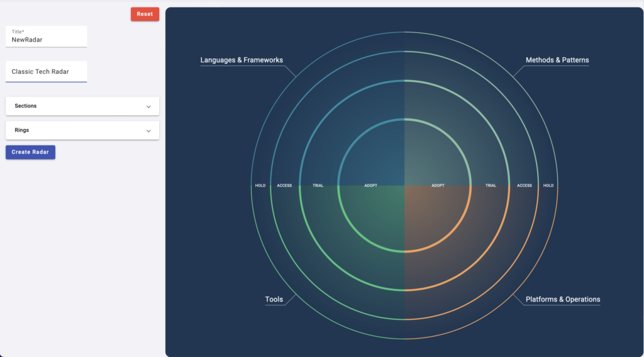Edit the Title field containing NewRadar
The height and width of the screenshot is (357, 644).
coord(46,40)
